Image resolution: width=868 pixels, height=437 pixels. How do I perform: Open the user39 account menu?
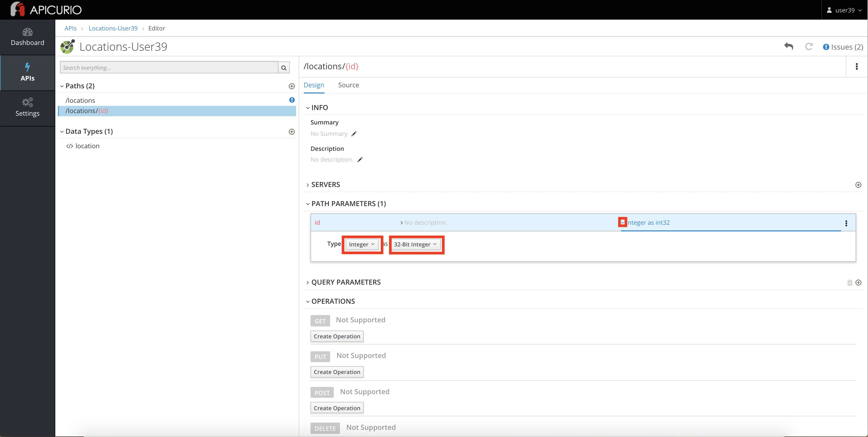(x=844, y=10)
